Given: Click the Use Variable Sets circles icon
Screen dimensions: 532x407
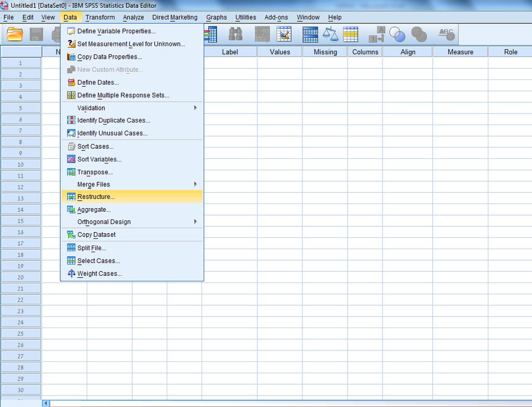Looking at the screenshot, I should [x=397, y=34].
